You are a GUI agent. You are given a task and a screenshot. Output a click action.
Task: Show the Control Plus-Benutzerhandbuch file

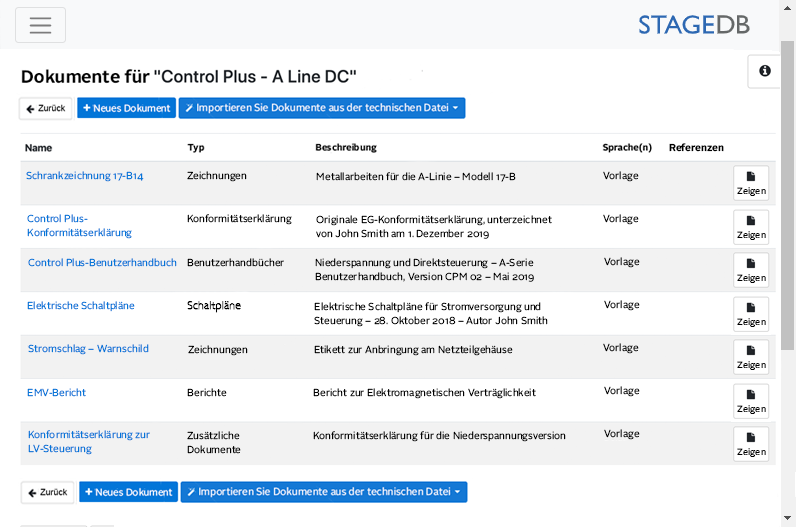(x=750, y=270)
